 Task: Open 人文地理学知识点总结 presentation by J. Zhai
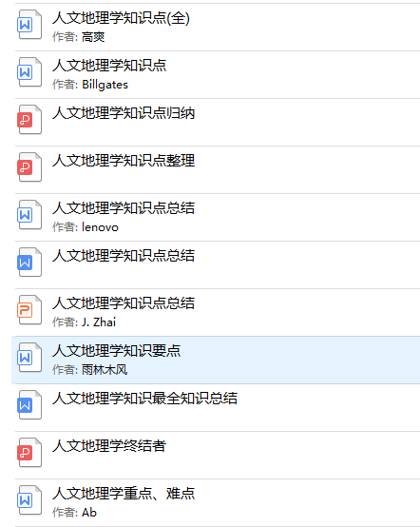[x=124, y=303]
